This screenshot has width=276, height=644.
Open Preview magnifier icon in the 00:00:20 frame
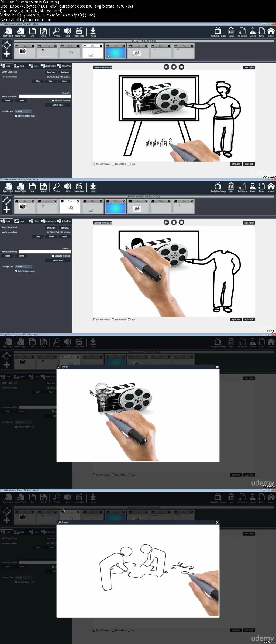(x=57, y=32)
